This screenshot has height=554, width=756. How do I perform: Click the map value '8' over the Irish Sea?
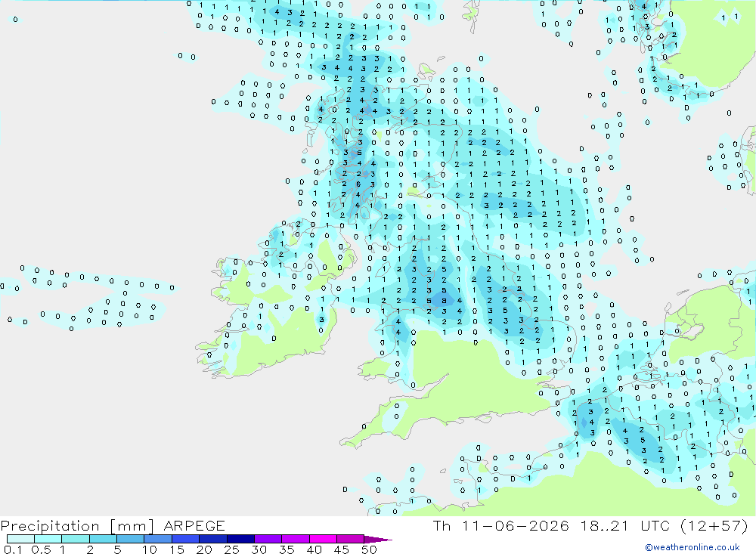[444, 301]
